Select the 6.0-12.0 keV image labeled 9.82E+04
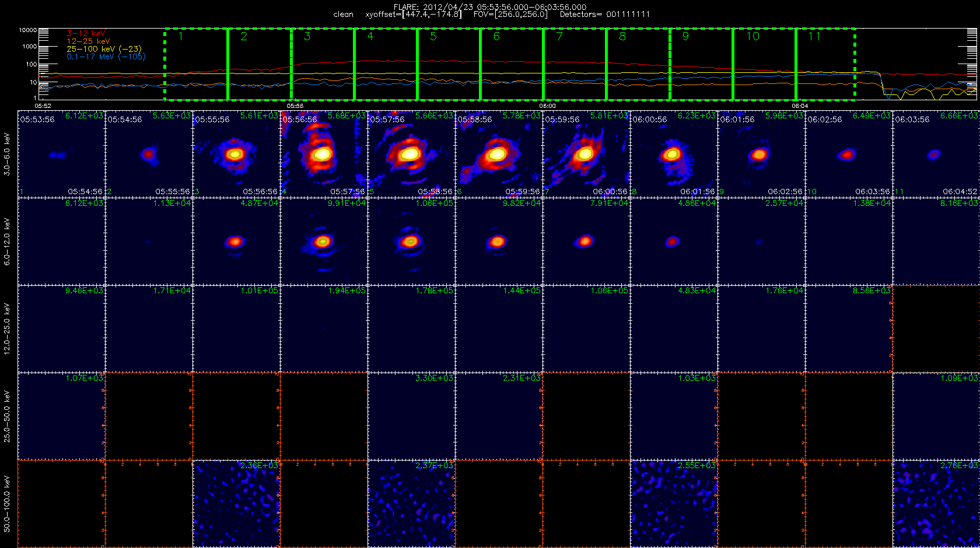 click(499, 241)
